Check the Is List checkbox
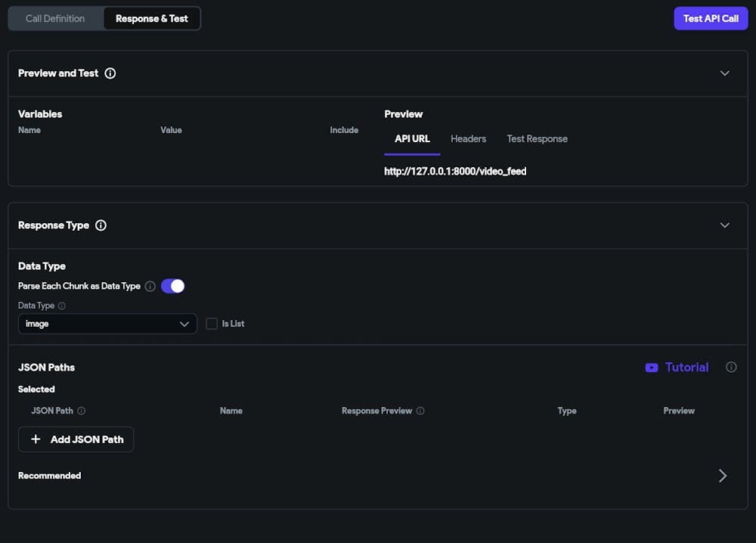 click(x=212, y=324)
